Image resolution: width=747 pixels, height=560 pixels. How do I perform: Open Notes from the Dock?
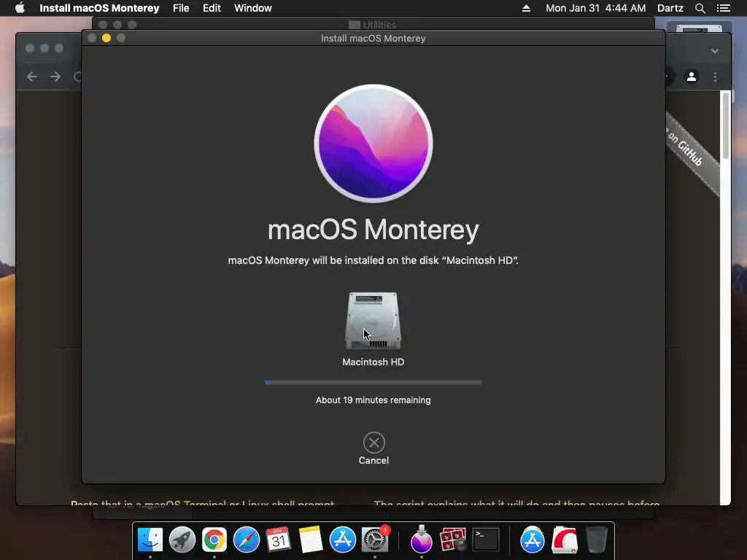point(311,540)
